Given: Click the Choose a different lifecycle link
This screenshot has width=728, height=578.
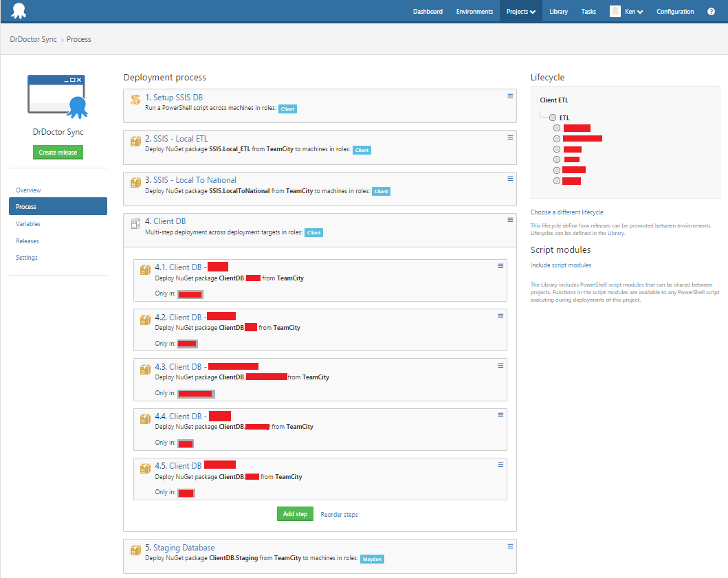Looking at the screenshot, I should pos(566,212).
